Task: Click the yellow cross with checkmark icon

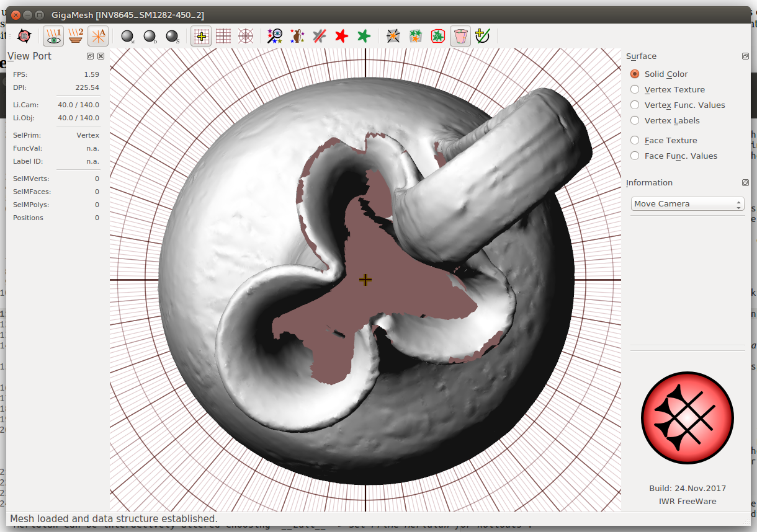Action: (x=483, y=36)
